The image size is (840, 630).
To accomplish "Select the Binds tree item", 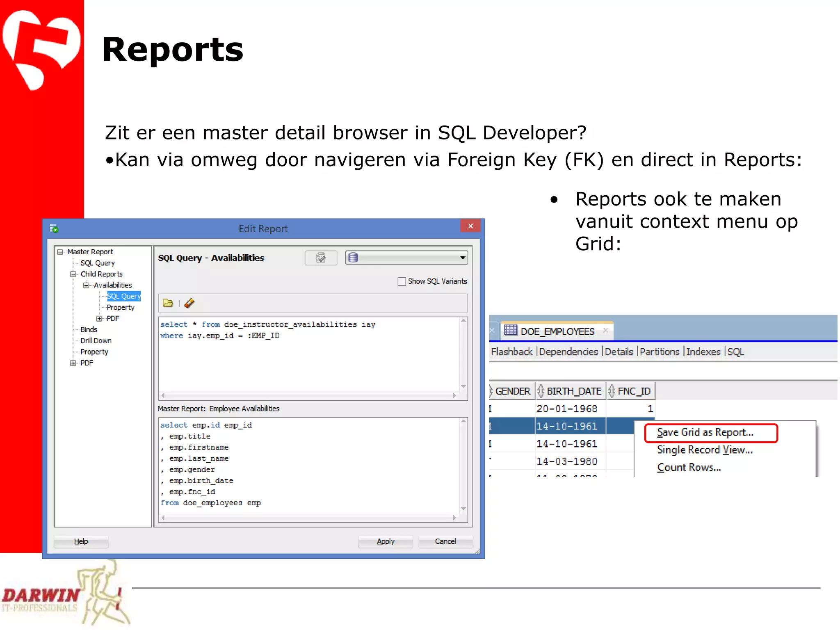I will (x=89, y=329).
